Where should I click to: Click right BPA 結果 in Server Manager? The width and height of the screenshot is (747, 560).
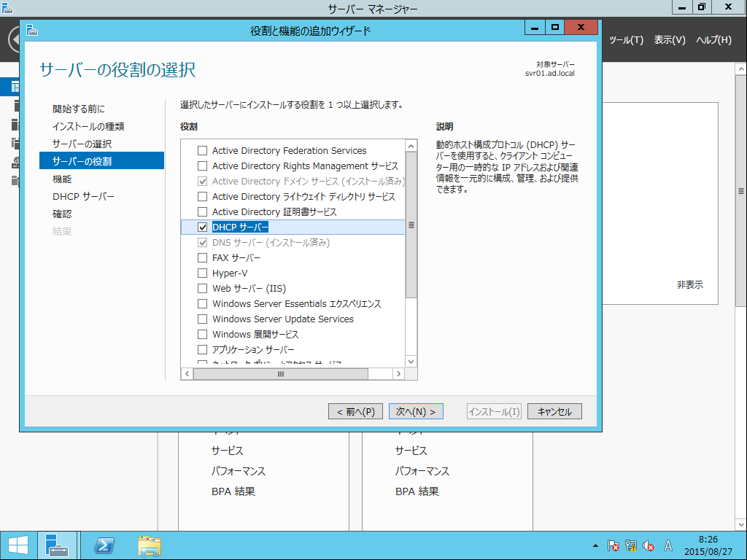(417, 491)
